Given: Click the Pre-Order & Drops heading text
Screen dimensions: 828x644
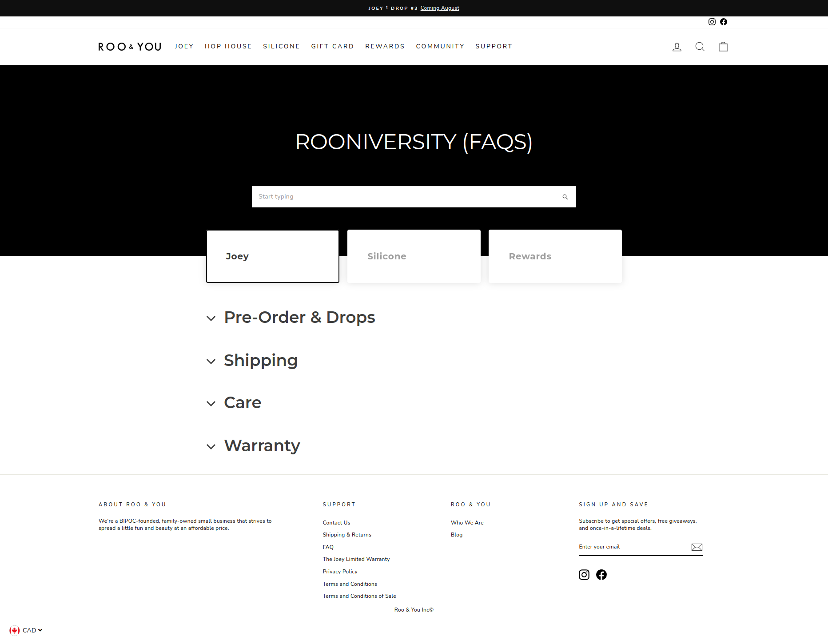Looking at the screenshot, I should 299,318.
